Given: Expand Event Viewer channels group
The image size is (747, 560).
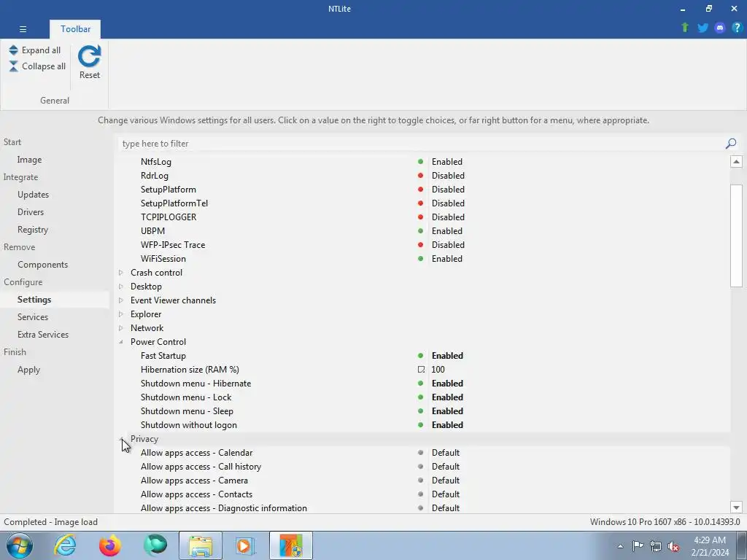Looking at the screenshot, I should coord(121,300).
